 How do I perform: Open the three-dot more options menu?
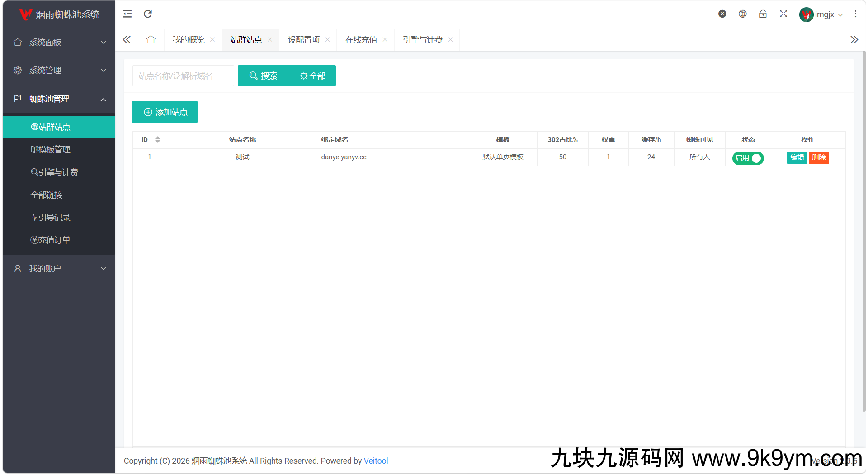click(855, 14)
